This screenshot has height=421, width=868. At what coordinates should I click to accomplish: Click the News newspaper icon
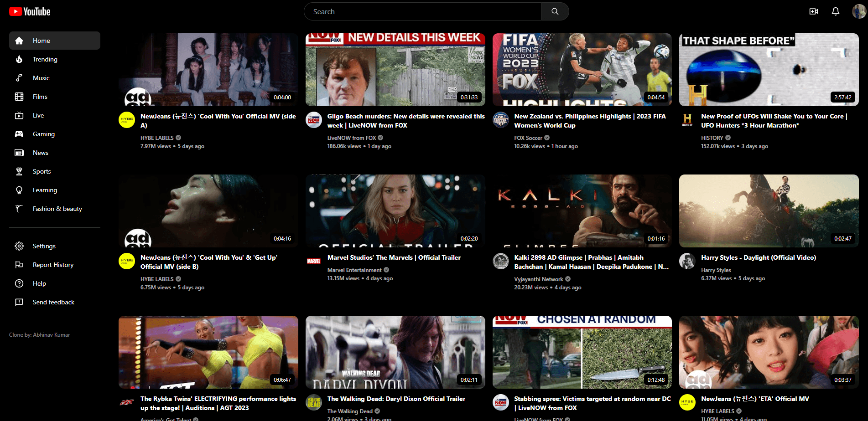point(19,153)
